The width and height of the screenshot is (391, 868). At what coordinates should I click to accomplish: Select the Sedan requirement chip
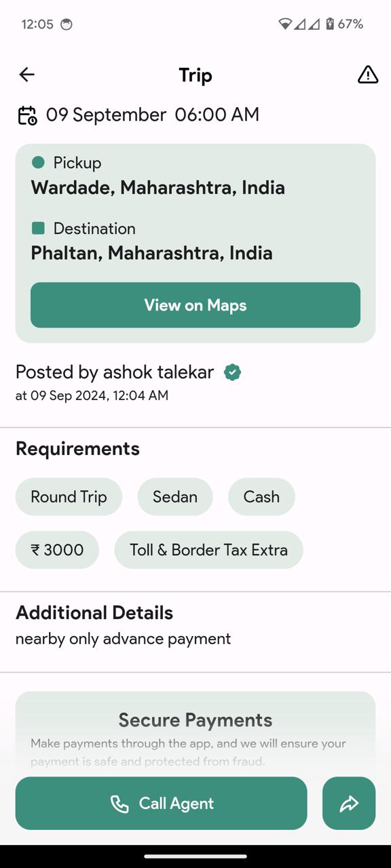pos(175,497)
